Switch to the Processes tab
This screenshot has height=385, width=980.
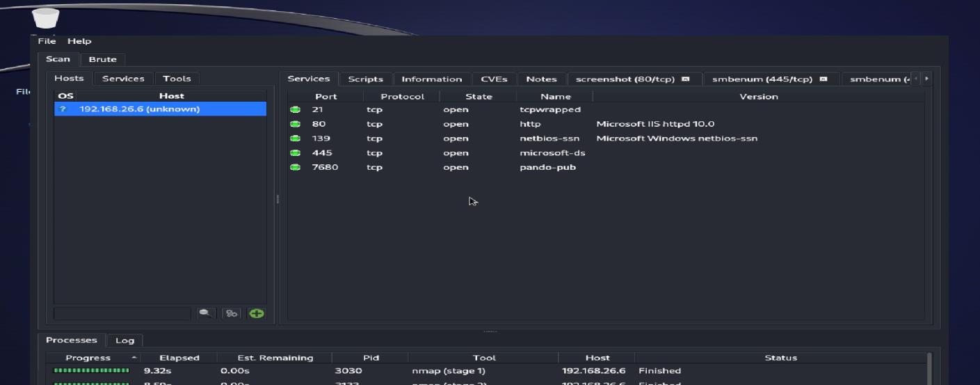[x=71, y=340]
